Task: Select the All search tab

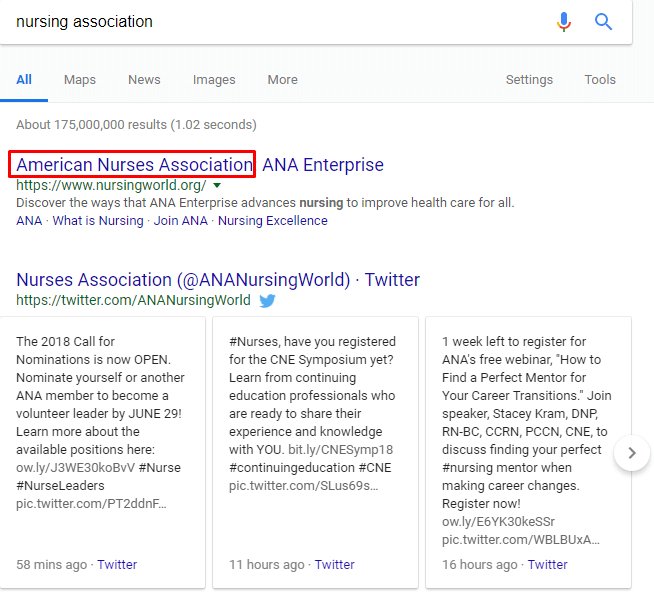Action: click(x=24, y=80)
